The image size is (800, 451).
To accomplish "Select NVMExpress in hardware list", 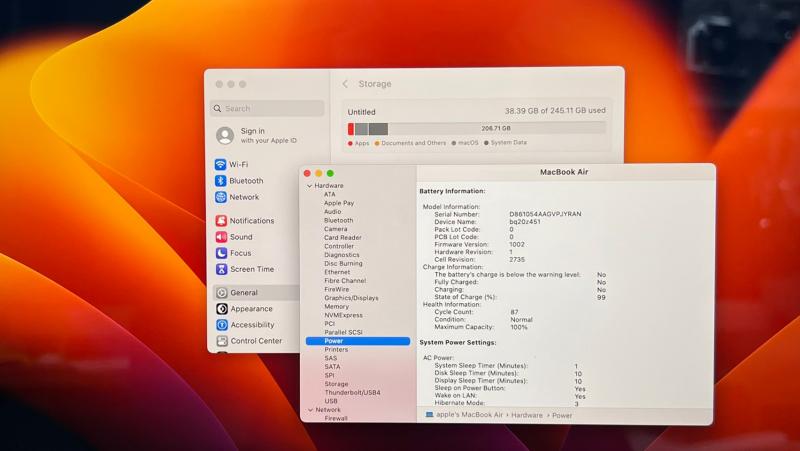I will [x=343, y=315].
